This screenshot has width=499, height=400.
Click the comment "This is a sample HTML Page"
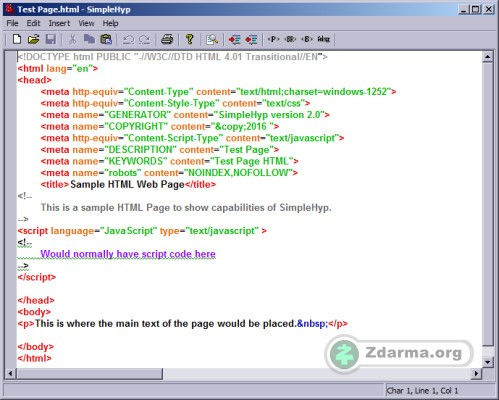pos(186,208)
